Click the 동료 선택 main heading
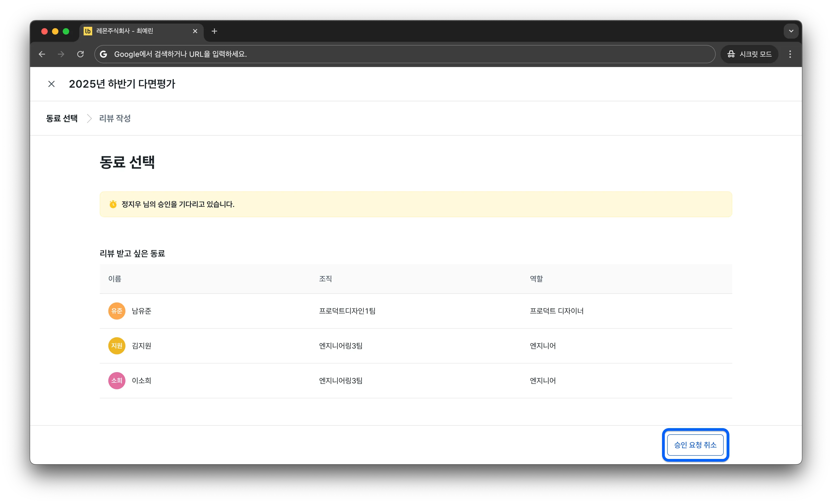This screenshot has width=832, height=504. pyautogui.click(x=127, y=162)
